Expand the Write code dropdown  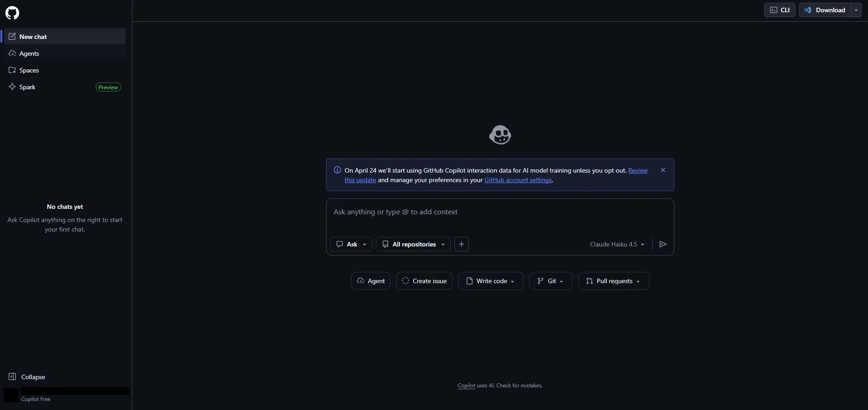(491, 281)
